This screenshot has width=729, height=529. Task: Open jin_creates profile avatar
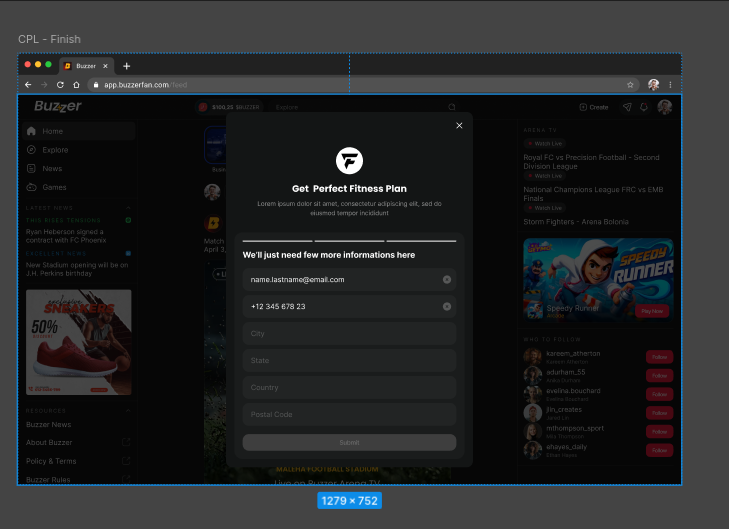[532, 413]
